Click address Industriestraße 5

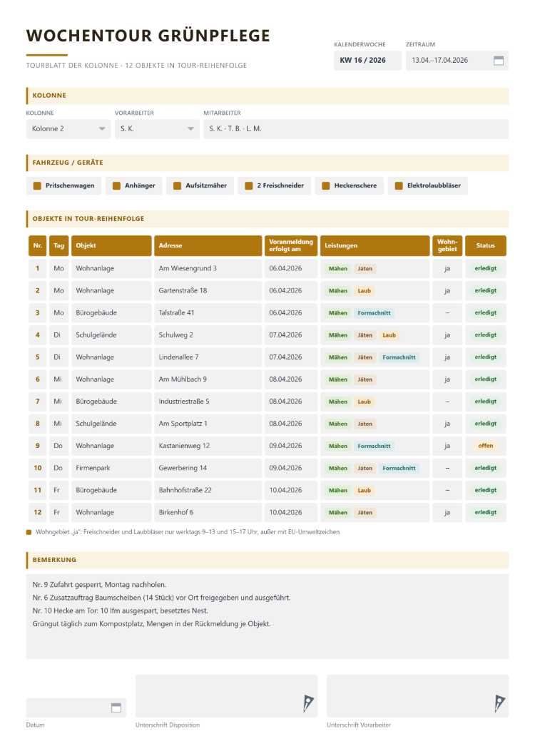[x=184, y=402]
